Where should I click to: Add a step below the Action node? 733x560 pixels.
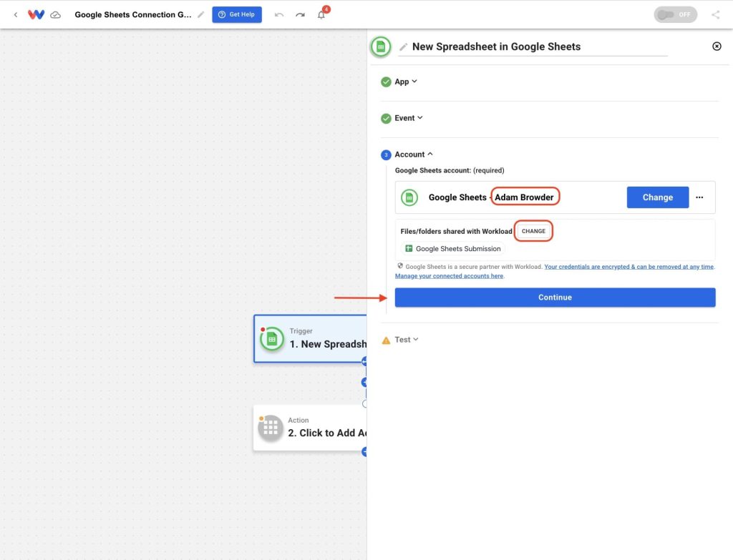click(x=364, y=451)
